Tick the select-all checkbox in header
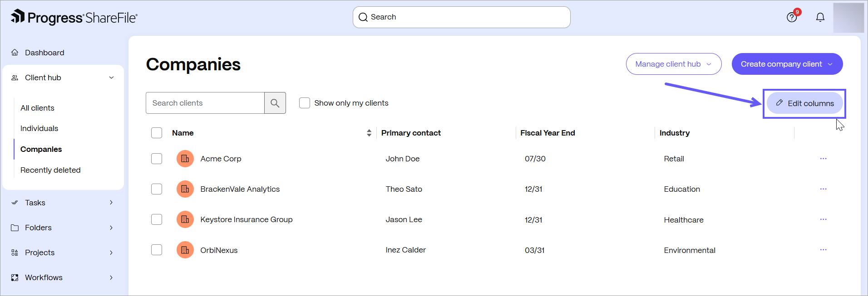This screenshot has height=296, width=868. click(157, 133)
